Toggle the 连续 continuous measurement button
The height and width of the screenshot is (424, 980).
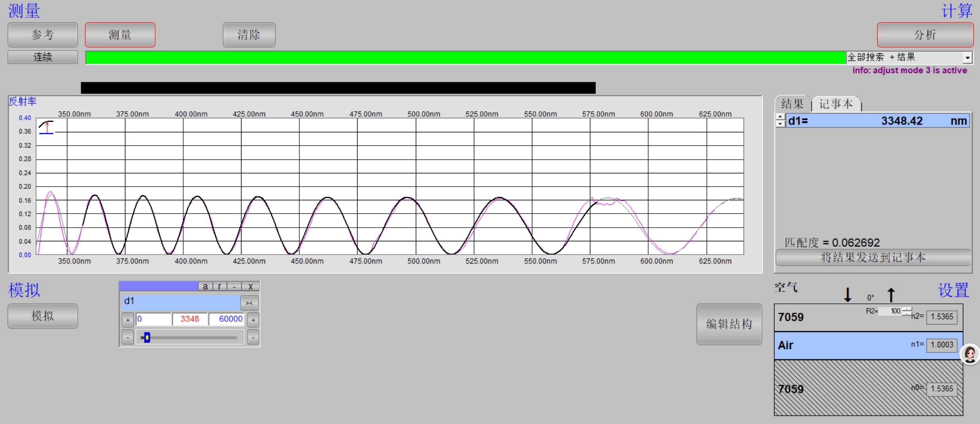point(43,57)
